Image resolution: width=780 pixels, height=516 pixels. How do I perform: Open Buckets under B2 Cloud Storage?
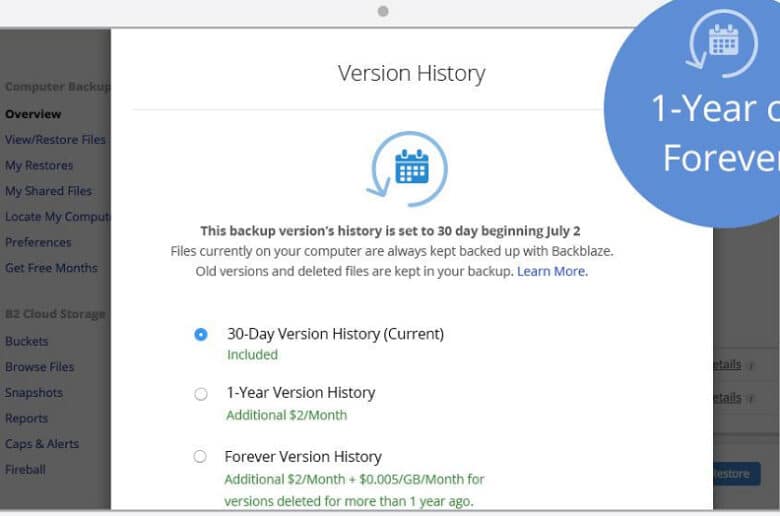[x=26, y=341]
